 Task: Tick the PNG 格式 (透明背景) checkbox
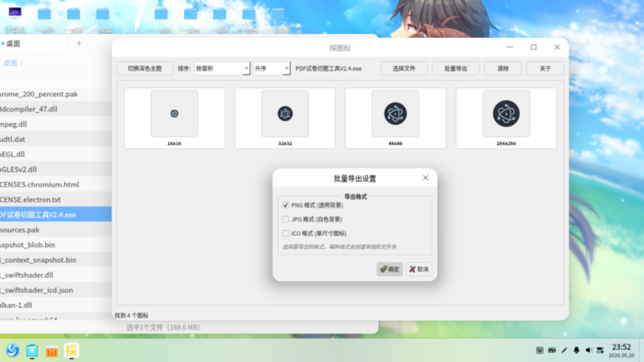tap(285, 205)
